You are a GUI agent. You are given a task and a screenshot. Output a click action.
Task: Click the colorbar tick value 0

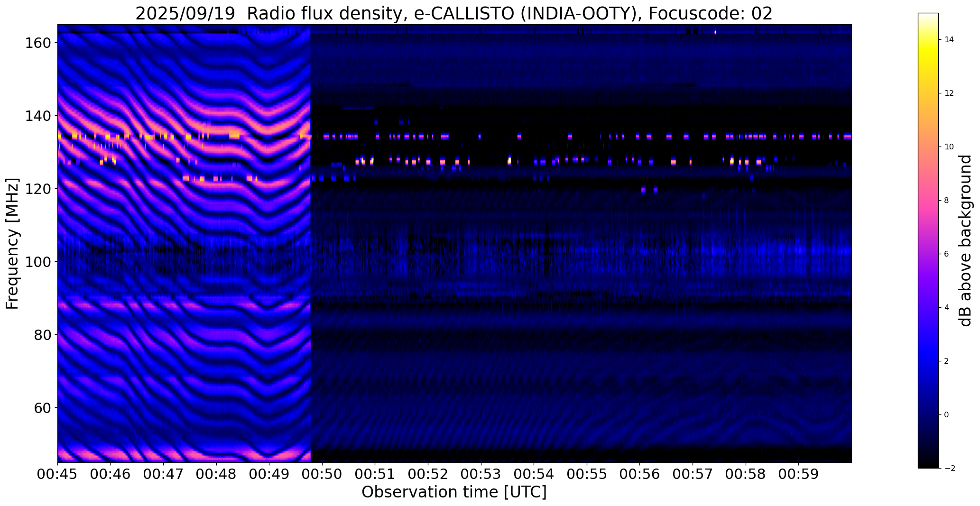point(946,415)
